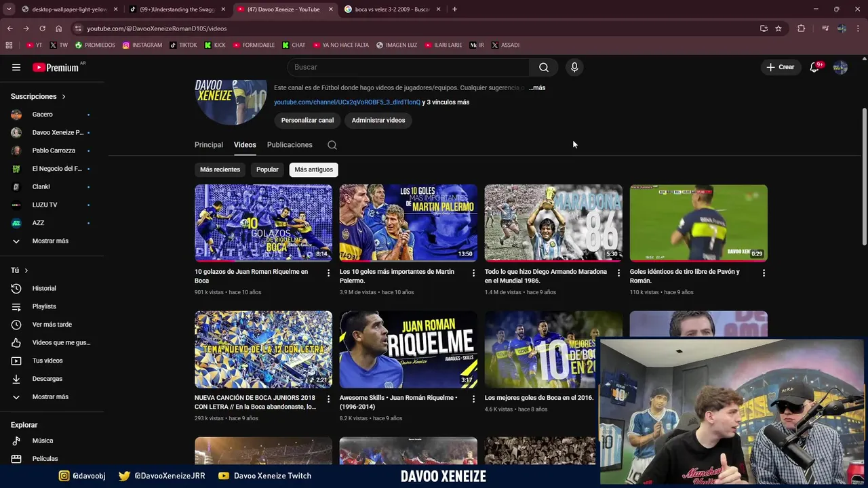Select the Más antiguos filter chip
The height and width of the screenshot is (488, 868).
[313, 169]
